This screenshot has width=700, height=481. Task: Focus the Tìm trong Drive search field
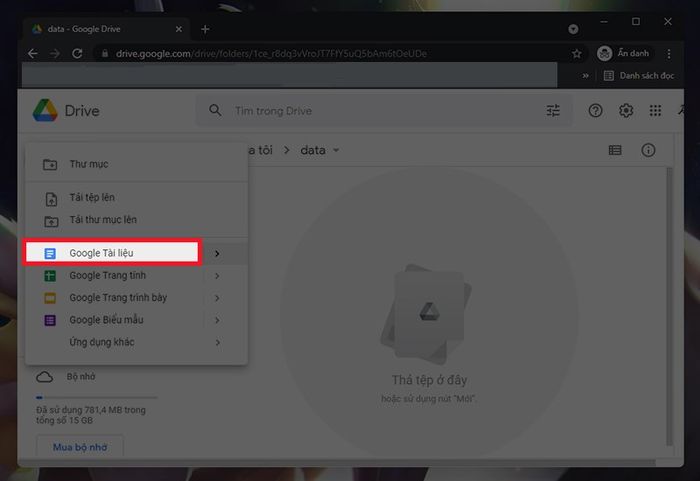click(x=384, y=110)
